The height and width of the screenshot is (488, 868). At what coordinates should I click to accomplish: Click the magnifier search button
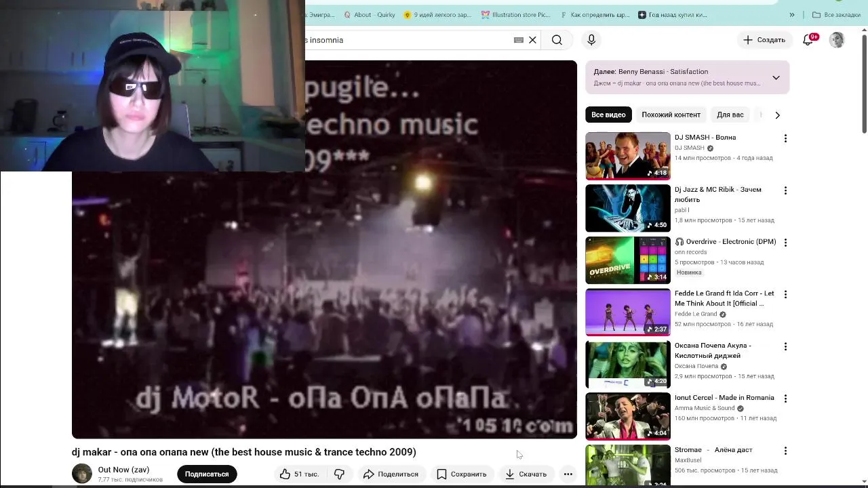point(557,40)
